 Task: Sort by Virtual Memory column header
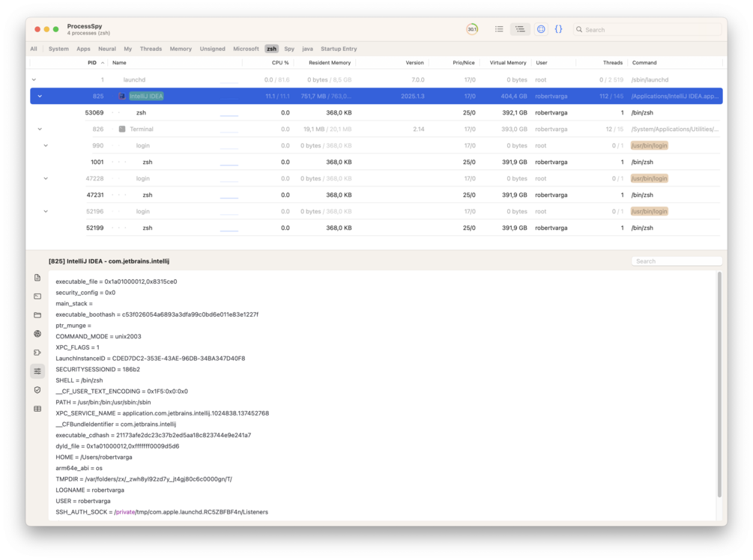[x=507, y=63]
